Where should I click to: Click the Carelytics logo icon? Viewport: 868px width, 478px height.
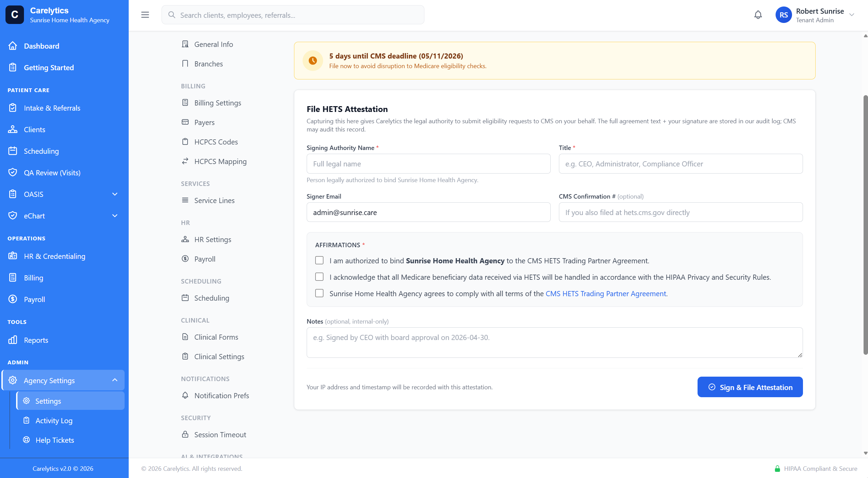[15, 15]
